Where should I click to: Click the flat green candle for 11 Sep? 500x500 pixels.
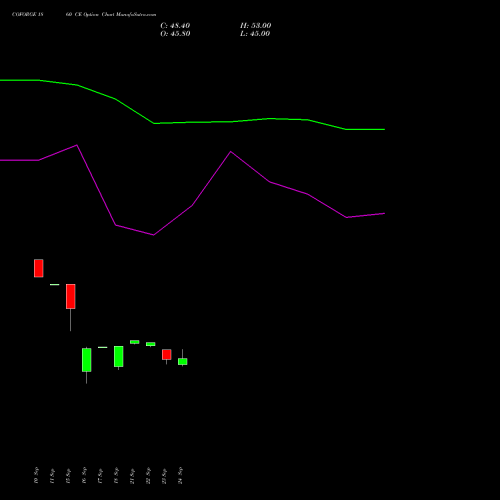(55, 284)
